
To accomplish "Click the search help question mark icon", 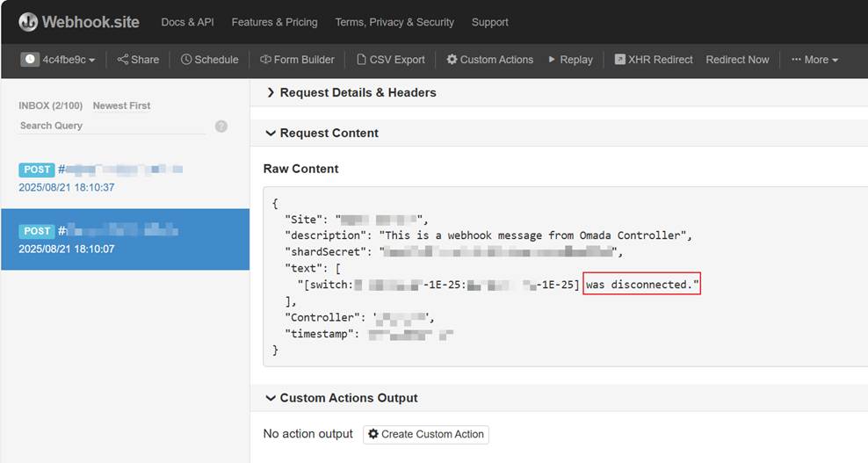I will (221, 127).
